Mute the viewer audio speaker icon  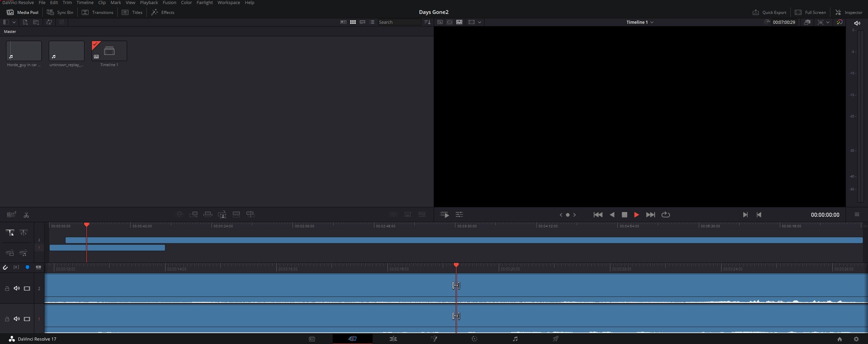(857, 23)
